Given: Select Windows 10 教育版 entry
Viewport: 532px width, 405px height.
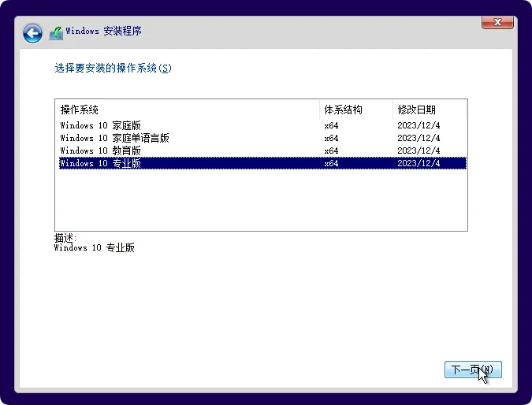Looking at the screenshot, I should tap(263, 150).
